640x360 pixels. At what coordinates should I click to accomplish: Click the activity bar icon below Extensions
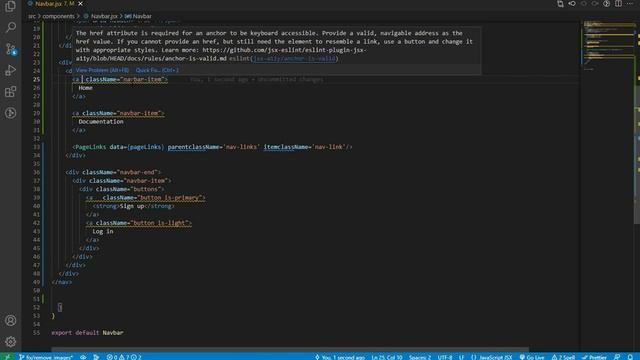[11, 113]
